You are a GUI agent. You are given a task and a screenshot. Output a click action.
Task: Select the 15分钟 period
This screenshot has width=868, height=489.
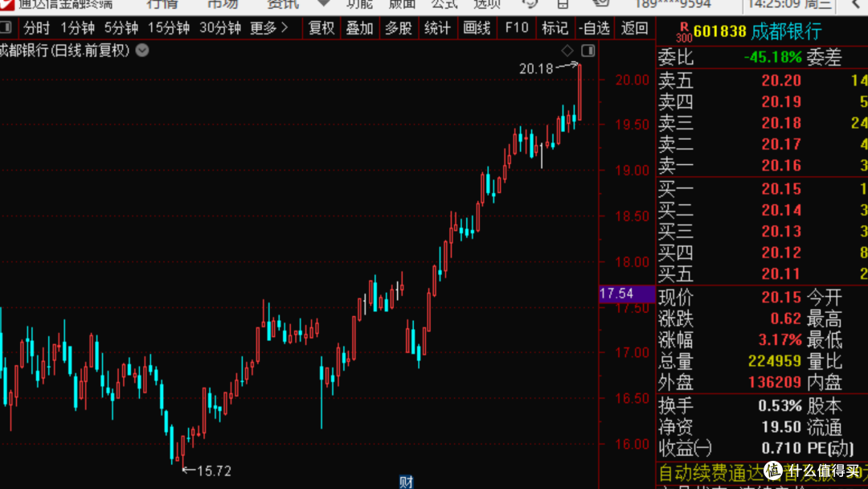pyautogui.click(x=168, y=27)
